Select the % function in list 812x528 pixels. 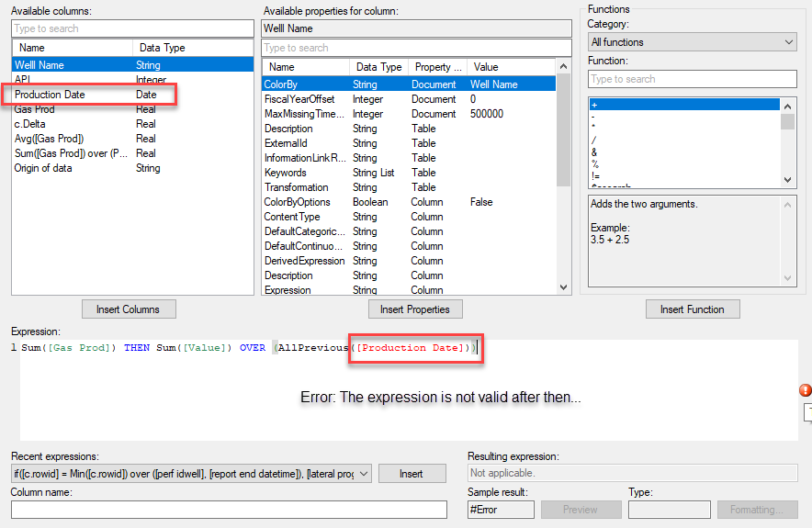(684, 164)
